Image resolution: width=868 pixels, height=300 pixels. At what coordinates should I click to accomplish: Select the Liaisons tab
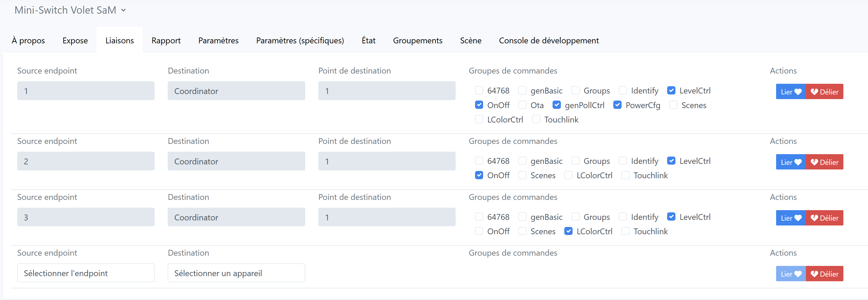click(x=120, y=40)
